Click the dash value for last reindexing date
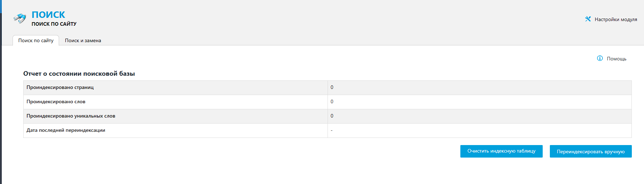Image resolution: width=644 pixels, height=184 pixels. pos(331,130)
